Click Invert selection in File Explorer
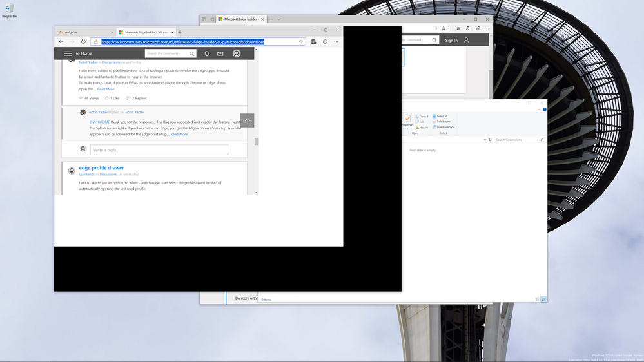 (x=444, y=127)
